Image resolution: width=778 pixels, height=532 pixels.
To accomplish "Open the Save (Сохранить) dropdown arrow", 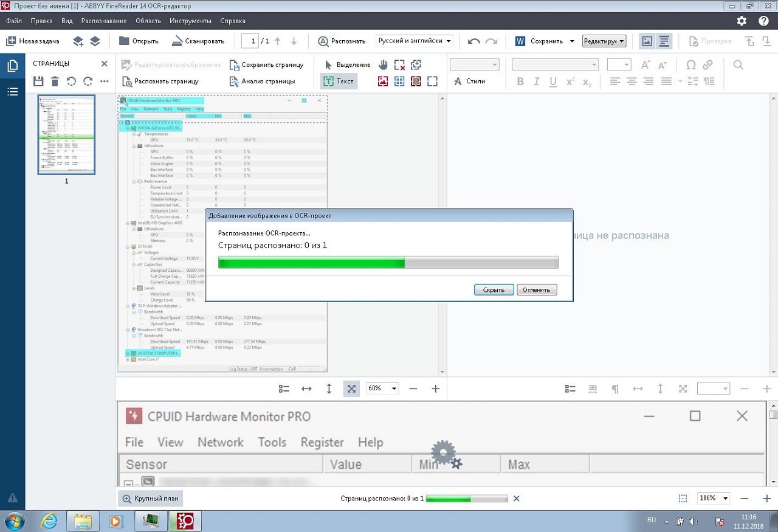I will point(572,41).
